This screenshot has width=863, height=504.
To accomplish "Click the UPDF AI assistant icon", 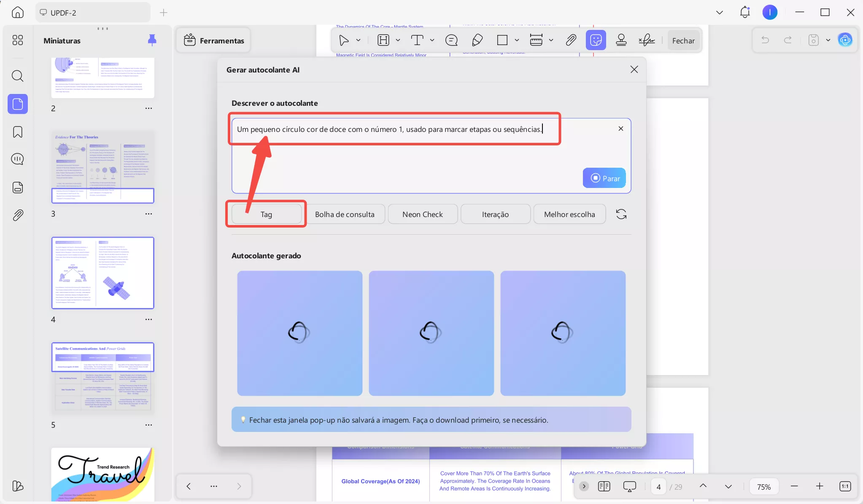I will click(845, 40).
